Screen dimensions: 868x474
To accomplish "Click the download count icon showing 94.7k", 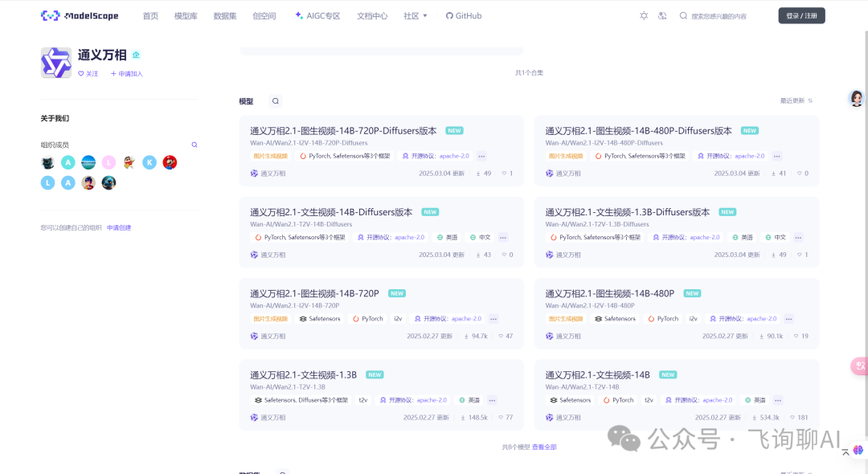I will click(467, 337).
